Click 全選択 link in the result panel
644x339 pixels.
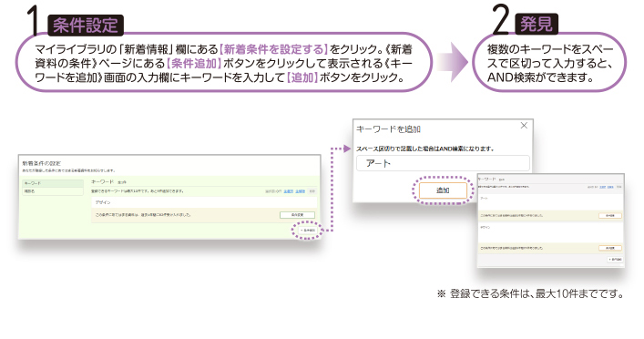tap(602, 187)
